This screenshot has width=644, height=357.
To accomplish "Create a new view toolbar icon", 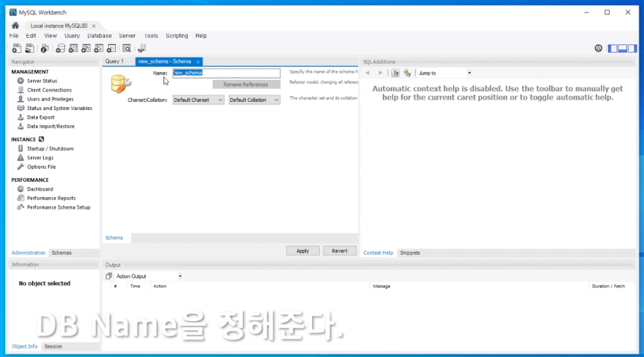I will click(86, 49).
